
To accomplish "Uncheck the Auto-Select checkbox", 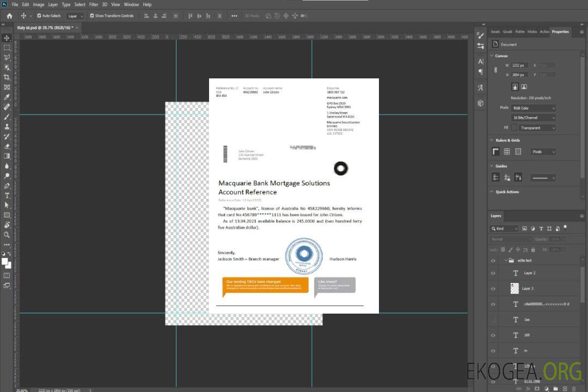I will tap(39, 16).
